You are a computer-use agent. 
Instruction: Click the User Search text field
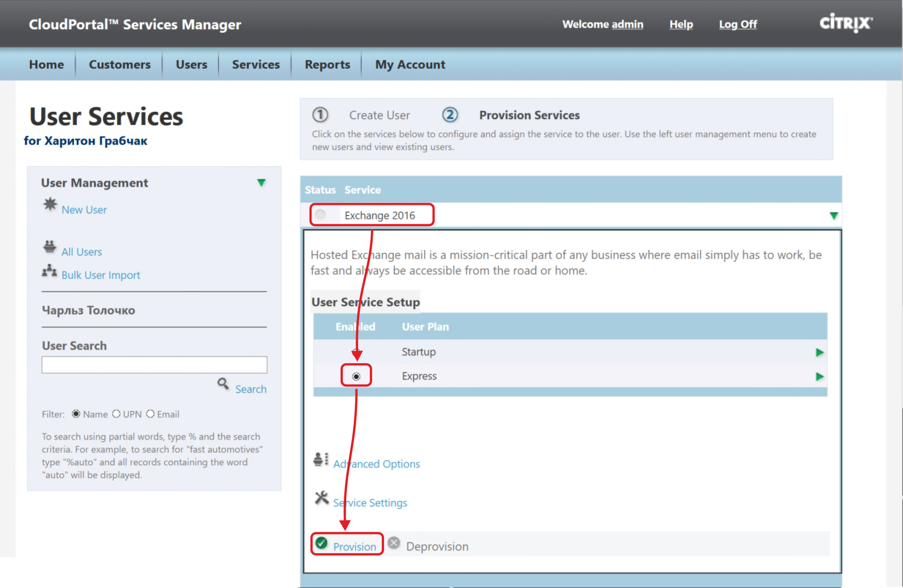154,365
